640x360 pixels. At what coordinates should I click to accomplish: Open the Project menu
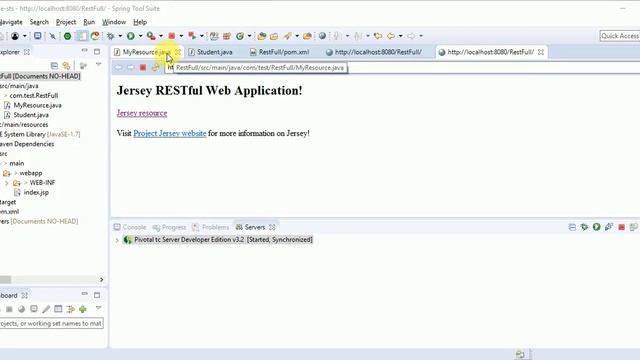pos(66,22)
